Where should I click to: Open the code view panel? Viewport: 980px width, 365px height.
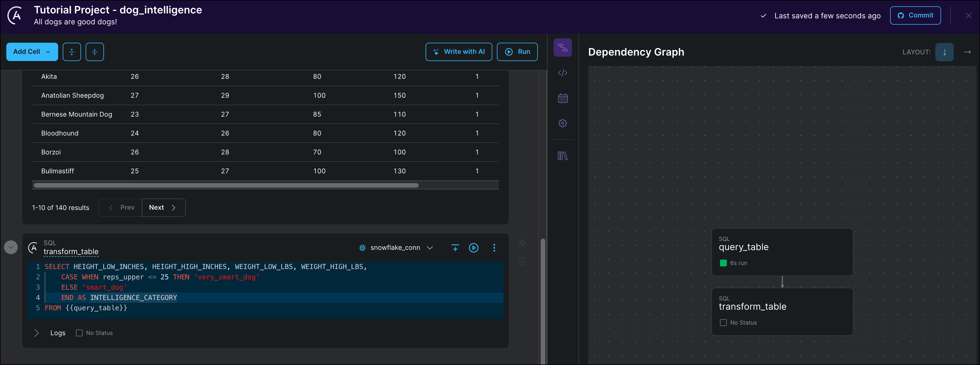[563, 72]
